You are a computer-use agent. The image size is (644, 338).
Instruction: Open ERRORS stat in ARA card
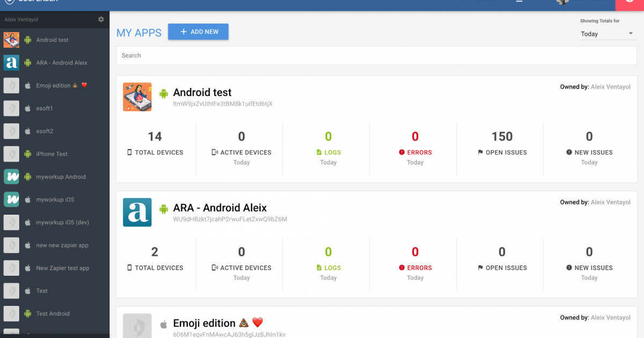tap(415, 263)
